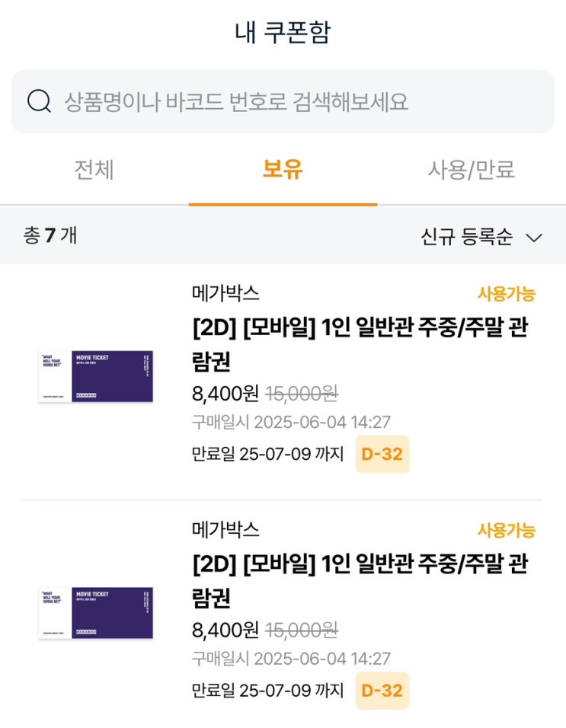This screenshot has height=728, width=566.
Task: Click the 내 쿠폰함 page title
Action: (283, 33)
